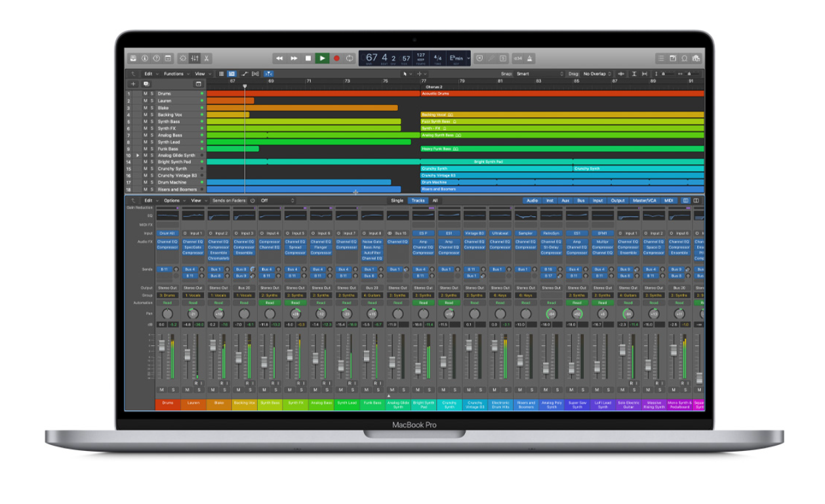Switch mixer to Single view

pos(397,201)
